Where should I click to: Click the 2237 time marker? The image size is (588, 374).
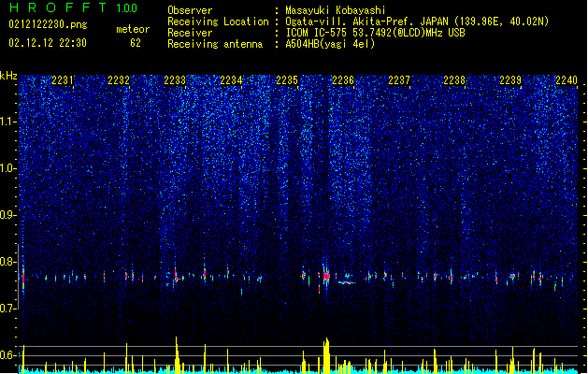click(399, 80)
